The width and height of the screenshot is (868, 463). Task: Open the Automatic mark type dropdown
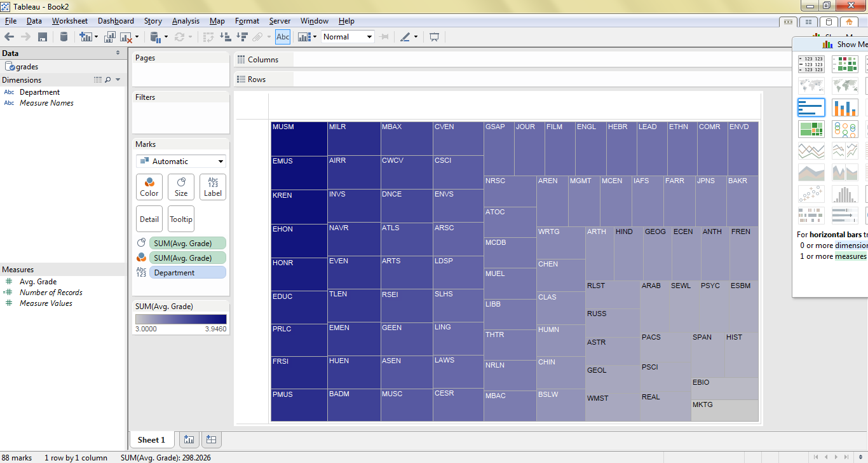tap(181, 162)
